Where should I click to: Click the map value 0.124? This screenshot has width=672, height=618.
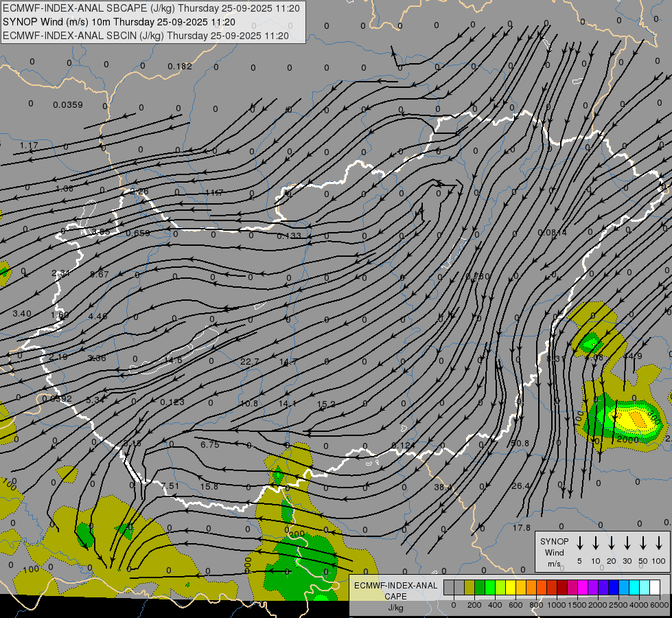point(404,446)
